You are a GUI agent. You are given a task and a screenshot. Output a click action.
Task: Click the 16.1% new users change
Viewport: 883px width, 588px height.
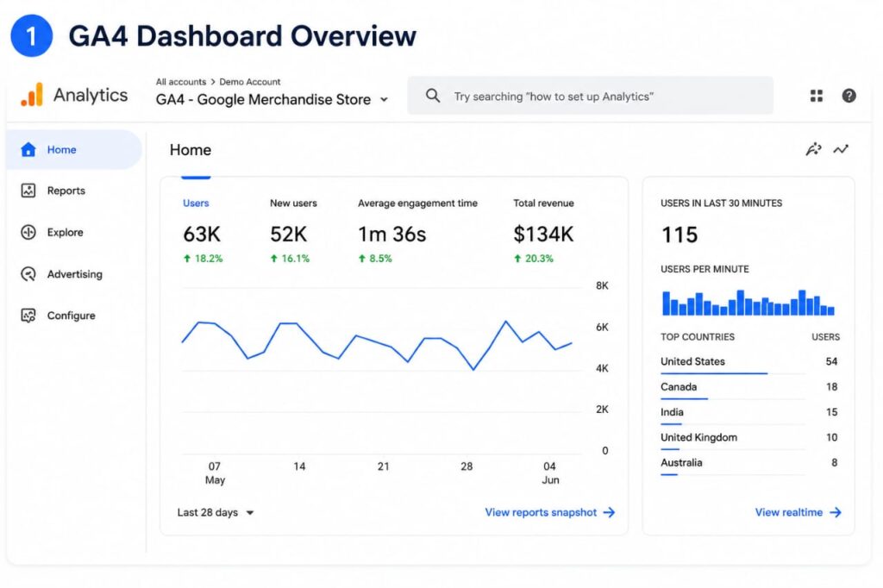pyautogui.click(x=290, y=259)
